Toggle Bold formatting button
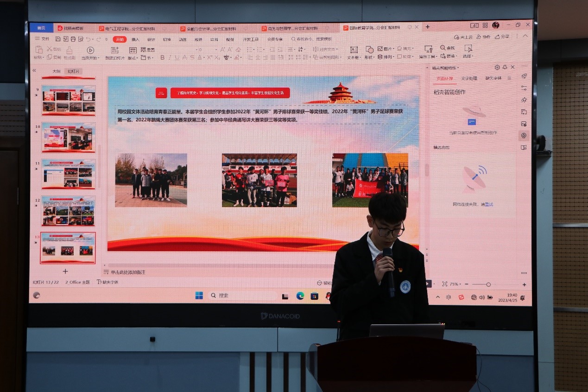Screen dimensions: 588x392 pyautogui.click(x=162, y=57)
